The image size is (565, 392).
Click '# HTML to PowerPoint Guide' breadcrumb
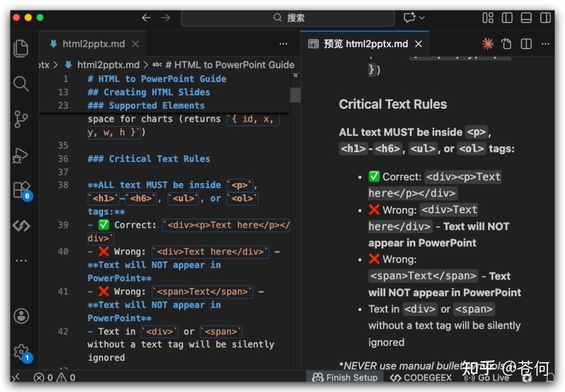pyautogui.click(x=230, y=65)
